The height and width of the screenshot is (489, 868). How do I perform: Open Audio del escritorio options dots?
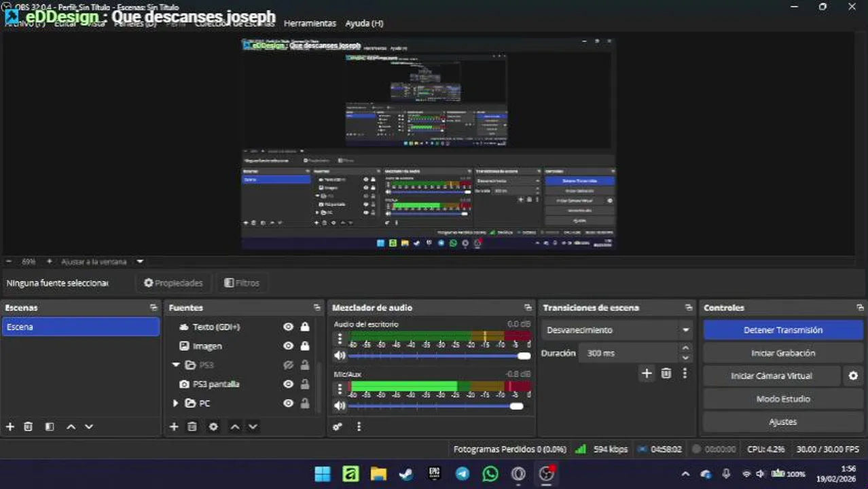(x=340, y=339)
